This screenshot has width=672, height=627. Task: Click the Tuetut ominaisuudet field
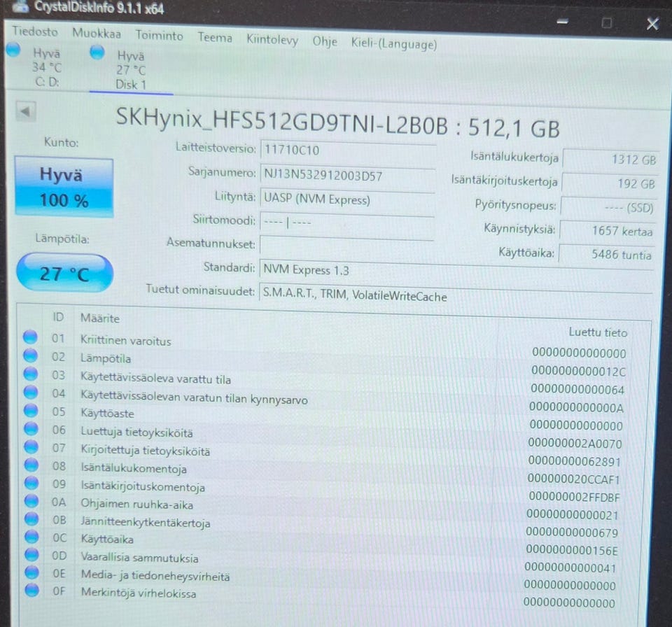[x=456, y=295]
